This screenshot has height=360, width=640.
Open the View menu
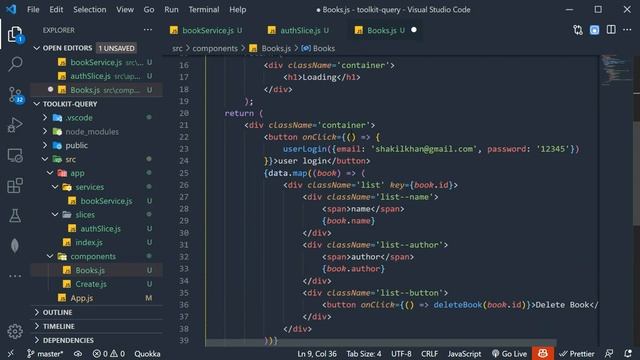coord(124,9)
